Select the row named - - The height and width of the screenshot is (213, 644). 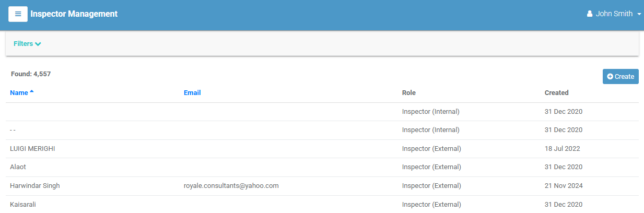coord(322,130)
